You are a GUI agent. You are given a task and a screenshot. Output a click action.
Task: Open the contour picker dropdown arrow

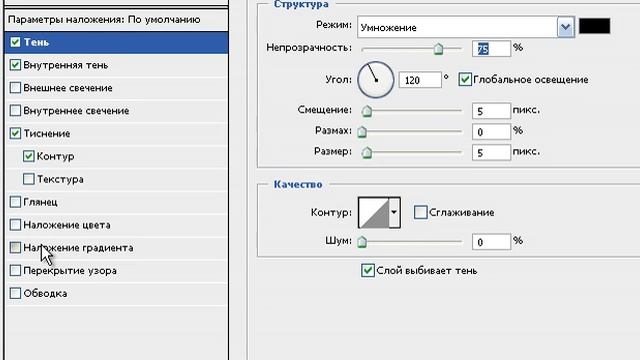(x=394, y=212)
